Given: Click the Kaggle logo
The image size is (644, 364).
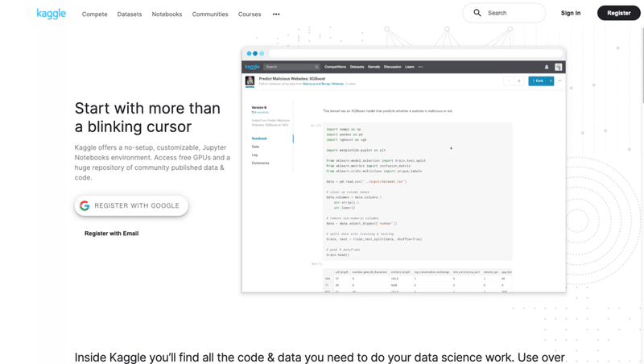Looking at the screenshot, I should [x=52, y=14].
